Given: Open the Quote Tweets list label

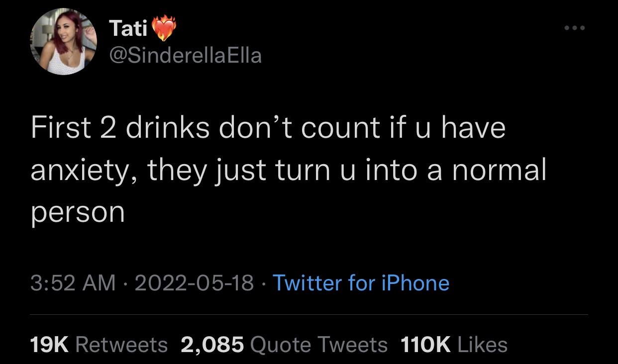Looking at the screenshot, I should (319, 345).
